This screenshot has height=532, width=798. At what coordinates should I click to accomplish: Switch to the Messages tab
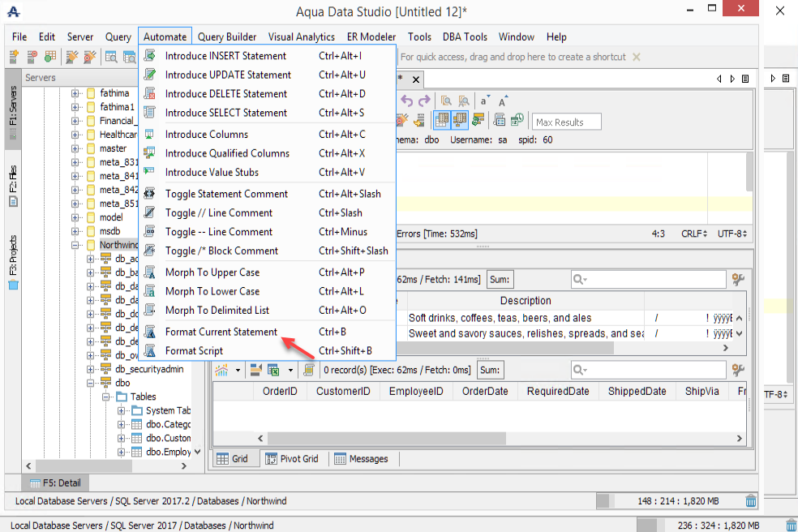[x=362, y=459]
